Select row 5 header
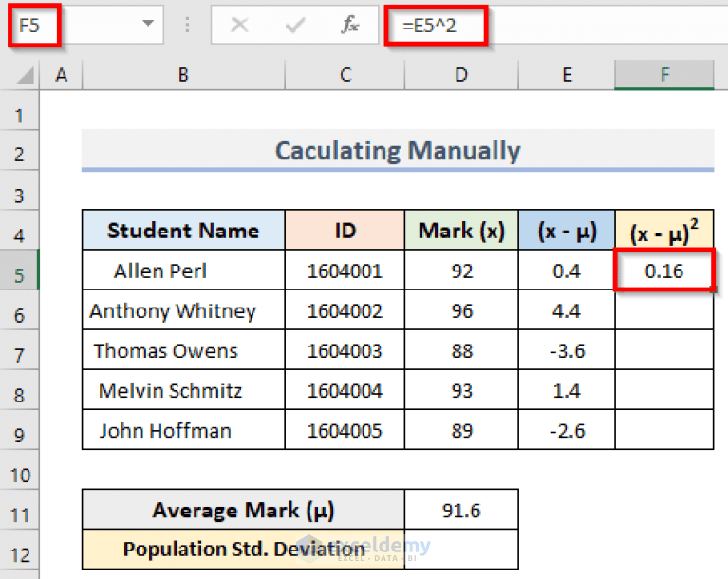Image resolution: width=728 pixels, height=579 pixels. point(19,271)
